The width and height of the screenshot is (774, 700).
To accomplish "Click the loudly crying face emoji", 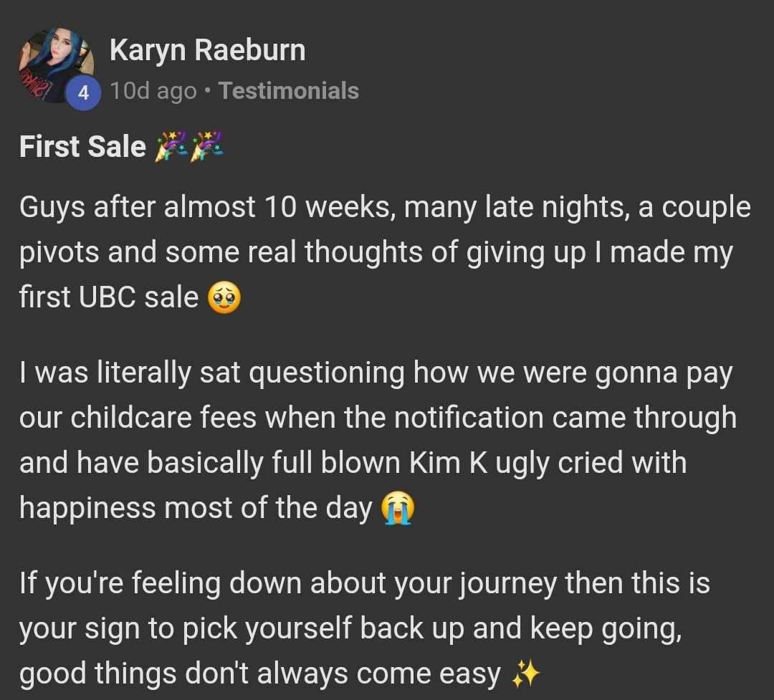I will click(x=398, y=508).
